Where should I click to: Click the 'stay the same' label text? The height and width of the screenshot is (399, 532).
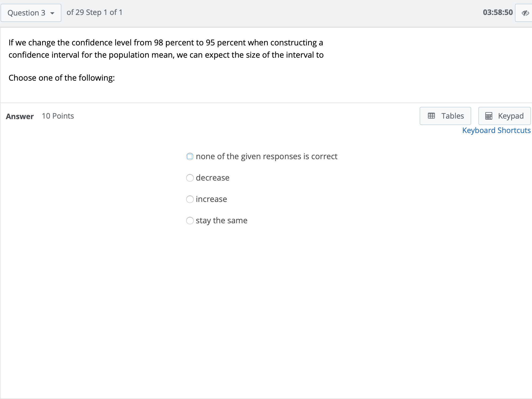(x=221, y=221)
